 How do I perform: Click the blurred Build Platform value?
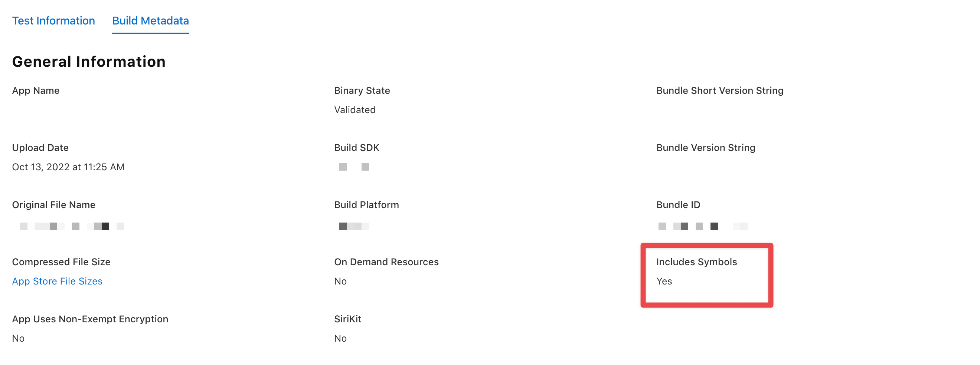click(354, 226)
